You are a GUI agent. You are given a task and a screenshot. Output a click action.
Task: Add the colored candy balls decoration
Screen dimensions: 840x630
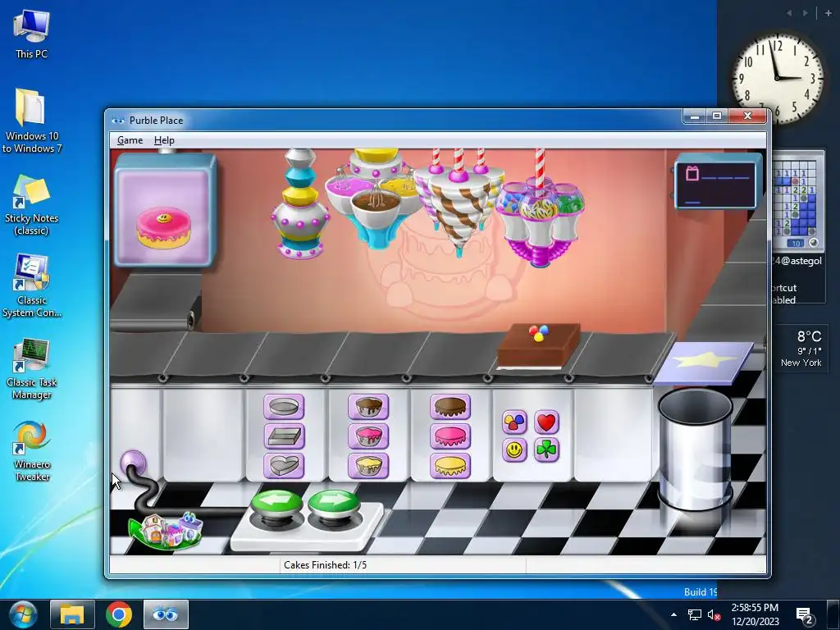point(514,422)
